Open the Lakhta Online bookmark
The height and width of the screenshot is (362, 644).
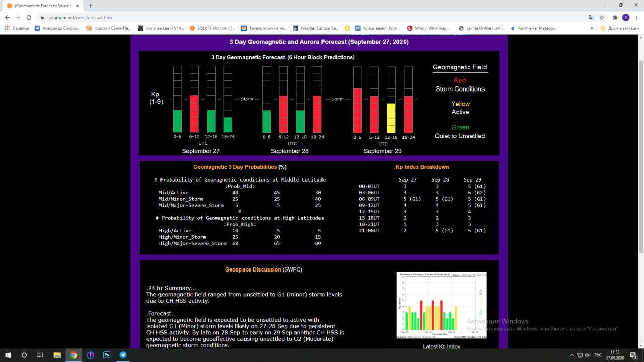[481, 28]
